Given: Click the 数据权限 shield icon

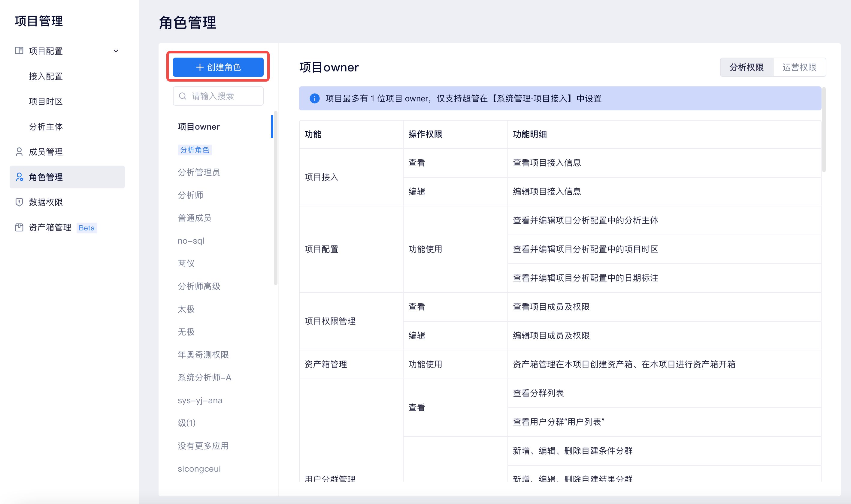Looking at the screenshot, I should pyautogui.click(x=19, y=202).
